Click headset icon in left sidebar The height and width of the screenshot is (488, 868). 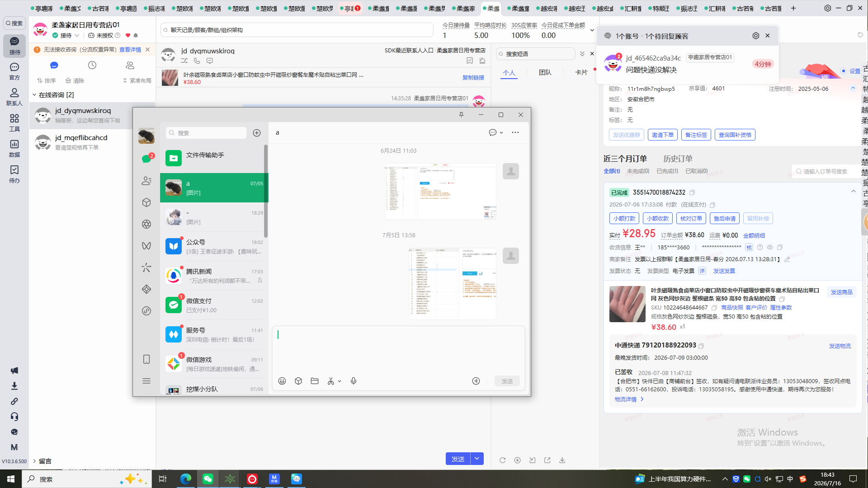point(14,417)
